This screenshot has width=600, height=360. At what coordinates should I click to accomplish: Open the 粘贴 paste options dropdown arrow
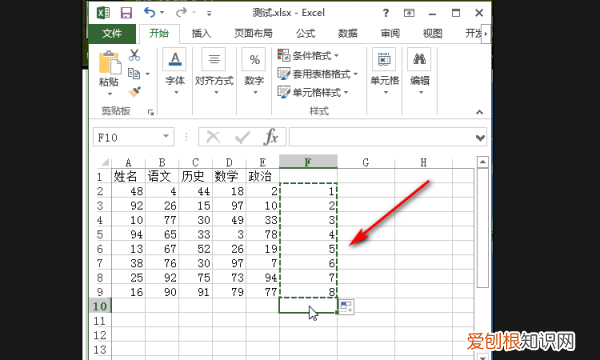pos(109,94)
